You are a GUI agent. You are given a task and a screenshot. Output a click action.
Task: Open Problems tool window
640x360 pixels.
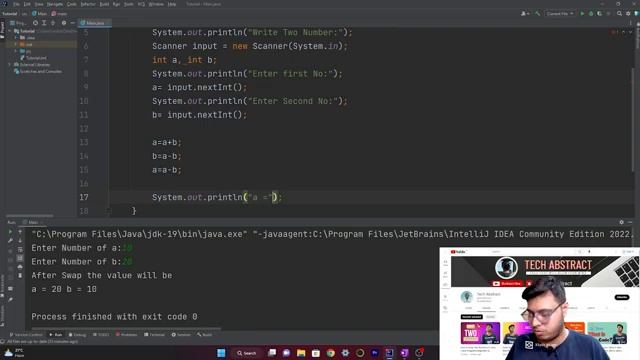coord(127,335)
